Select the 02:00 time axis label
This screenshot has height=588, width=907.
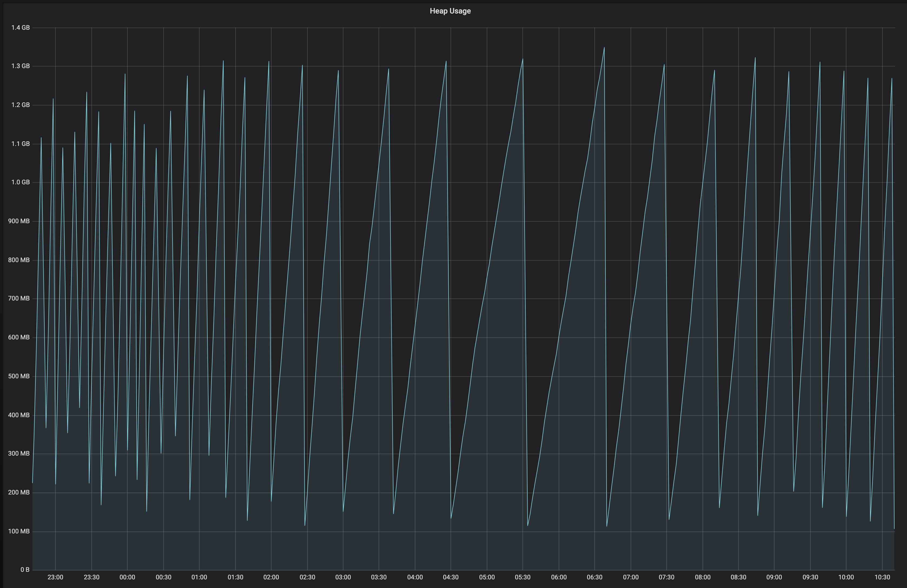pos(271,577)
